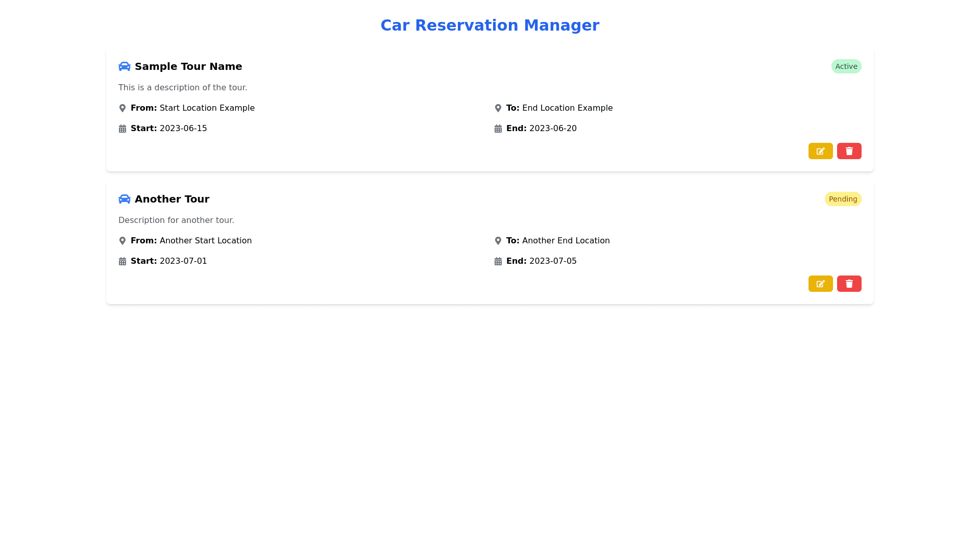Select the Another Tour title
This screenshot has height=551, width=980.
pyautogui.click(x=172, y=199)
